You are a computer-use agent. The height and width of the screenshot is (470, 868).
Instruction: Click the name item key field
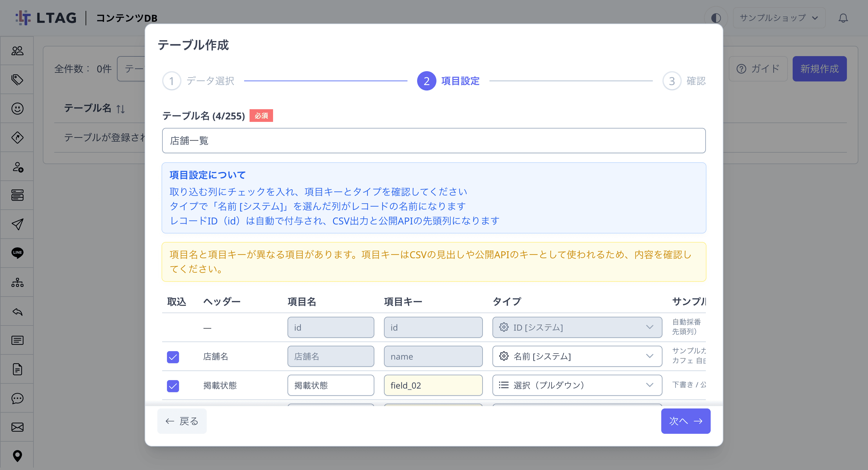433,356
